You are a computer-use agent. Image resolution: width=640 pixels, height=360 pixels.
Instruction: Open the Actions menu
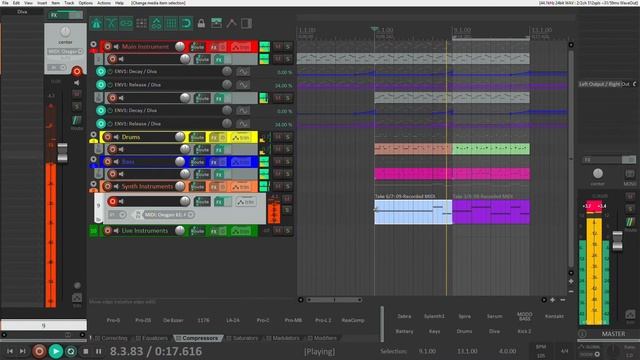104,3
